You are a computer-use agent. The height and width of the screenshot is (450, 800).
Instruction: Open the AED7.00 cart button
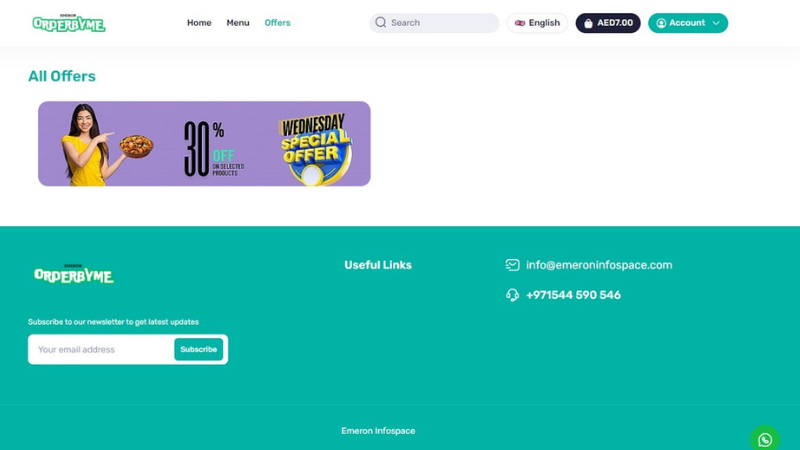click(x=608, y=23)
